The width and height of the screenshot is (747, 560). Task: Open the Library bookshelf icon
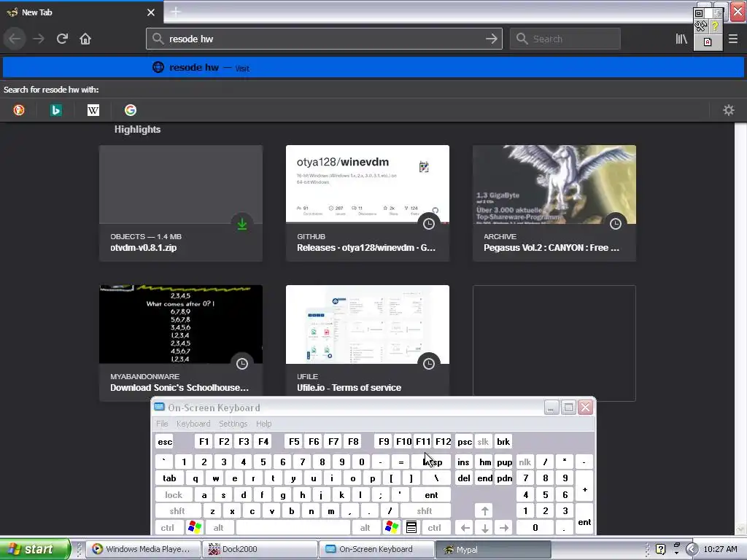coord(681,39)
